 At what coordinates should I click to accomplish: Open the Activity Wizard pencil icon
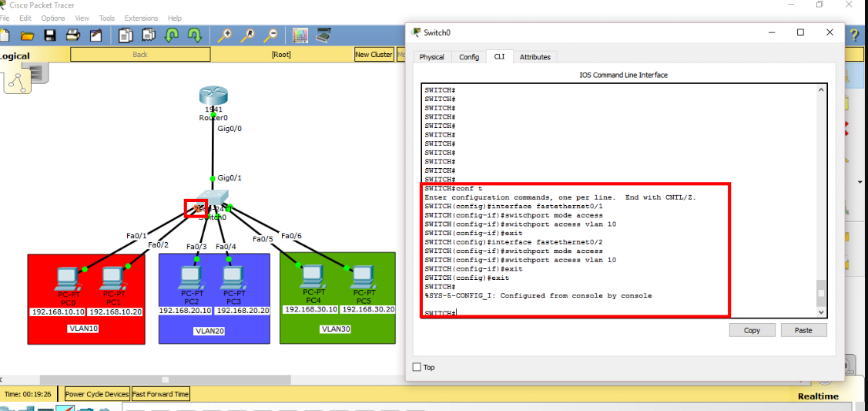coord(96,36)
